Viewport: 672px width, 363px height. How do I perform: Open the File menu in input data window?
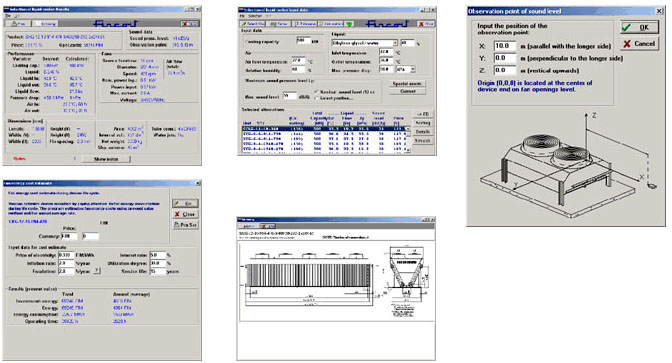point(242,16)
